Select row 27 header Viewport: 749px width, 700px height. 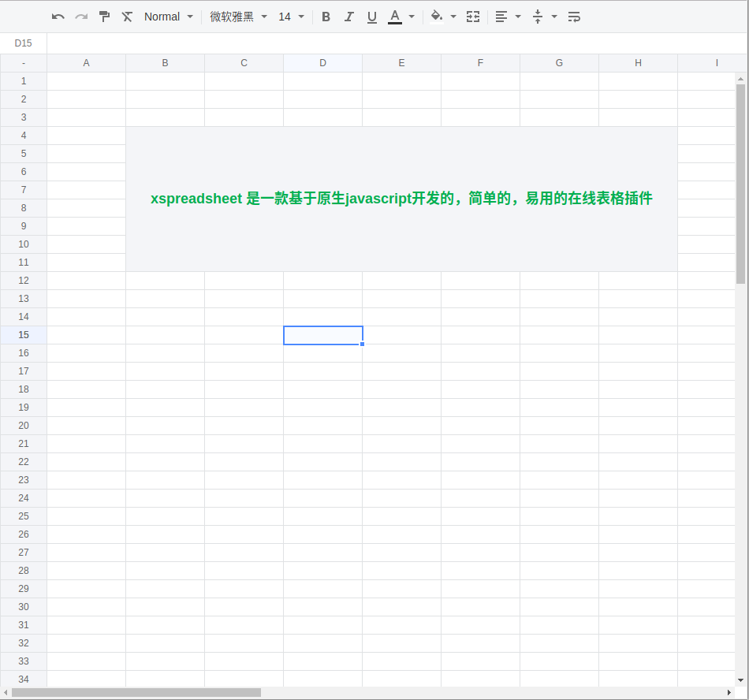click(x=24, y=553)
